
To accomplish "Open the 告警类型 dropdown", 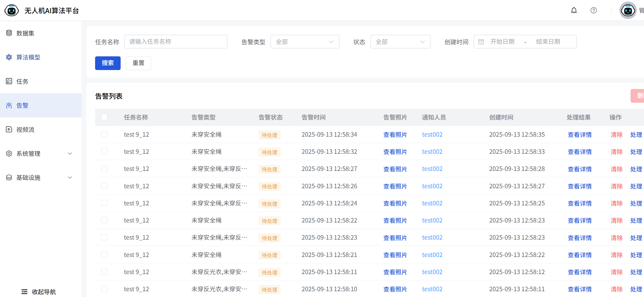I will tap(305, 42).
